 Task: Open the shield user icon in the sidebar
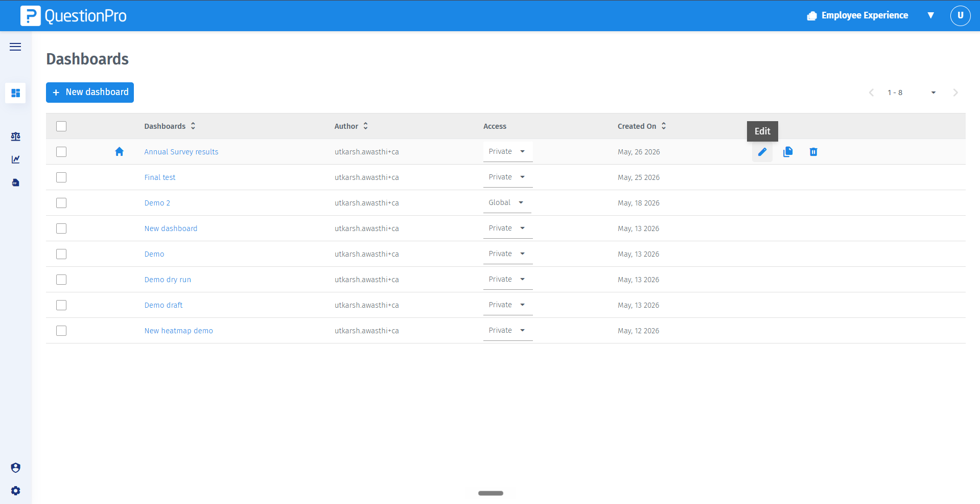[15, 468]
